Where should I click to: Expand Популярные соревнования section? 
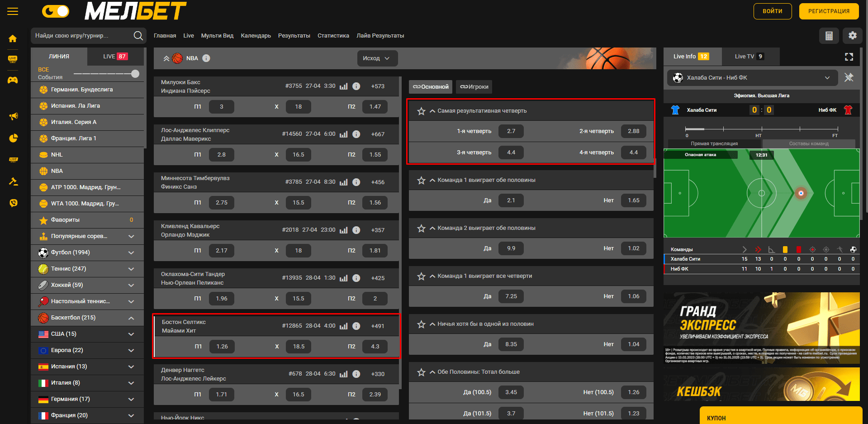click(x=131, y=236)
